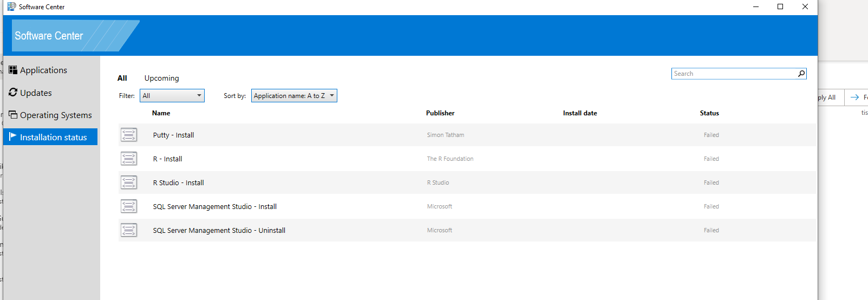Open the Filter dropdown
This screenshot has height=300, width=868.
(172, 96)
